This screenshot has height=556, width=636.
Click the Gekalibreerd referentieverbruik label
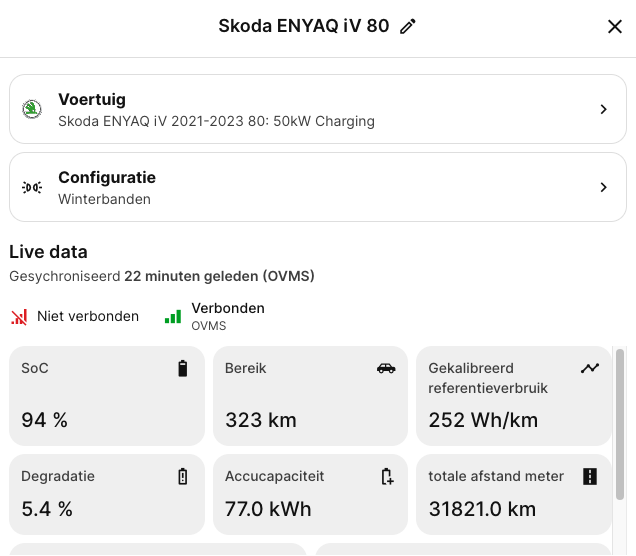488,378
